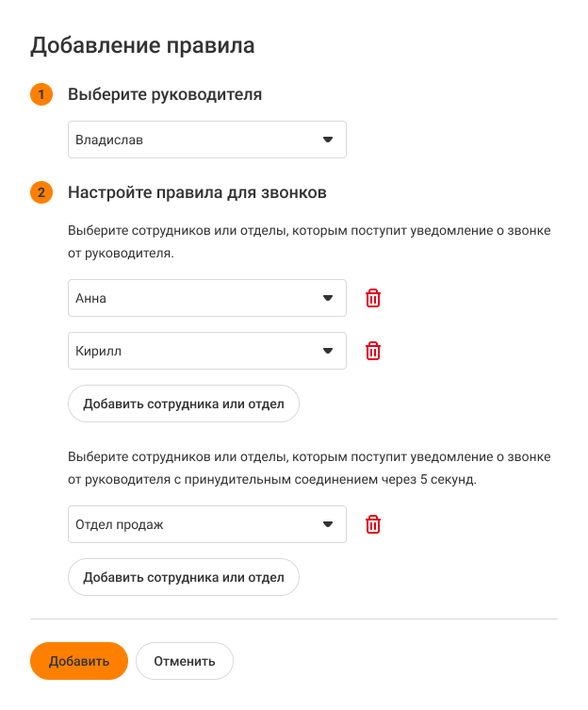
Task: Add employee or department below Отдел продаж
Action: 184,577
